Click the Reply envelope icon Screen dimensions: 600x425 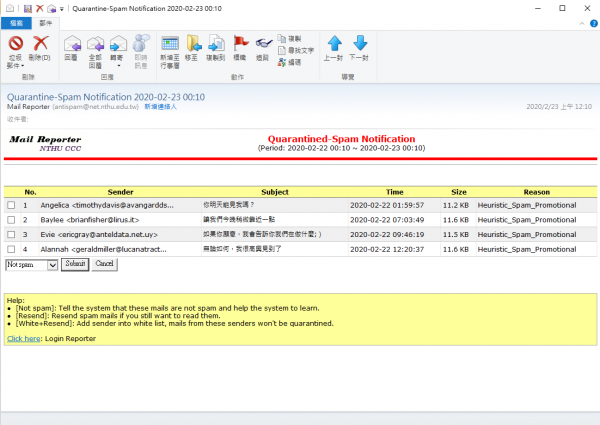[x=70, y=45]
